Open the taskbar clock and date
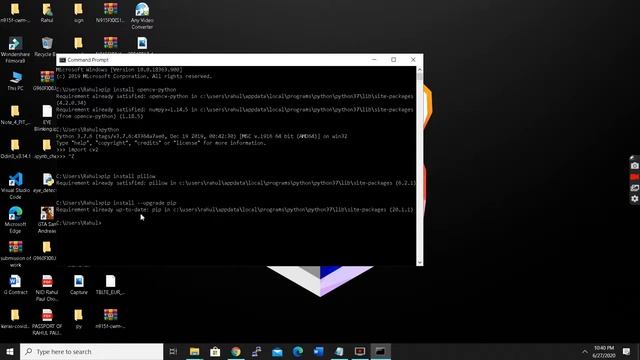640x360 pixels. pyautogui.click(x=604, y=351)
